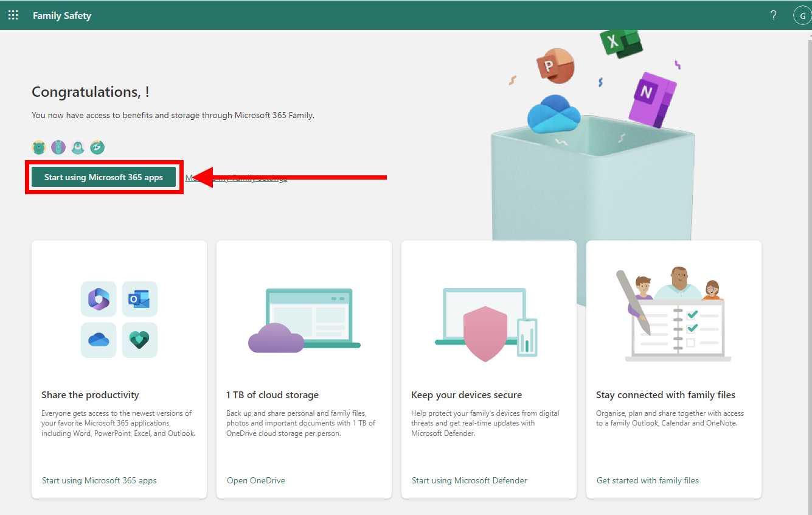Click the Family Safety heart tile icon
812x515 pixels.
(x=139, y=340)
